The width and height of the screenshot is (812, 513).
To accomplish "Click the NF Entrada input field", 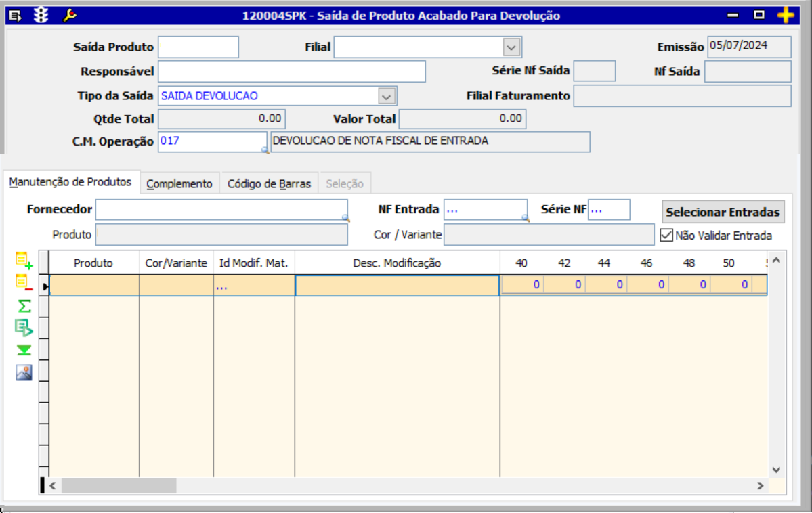I will click(x=481, y=210).
